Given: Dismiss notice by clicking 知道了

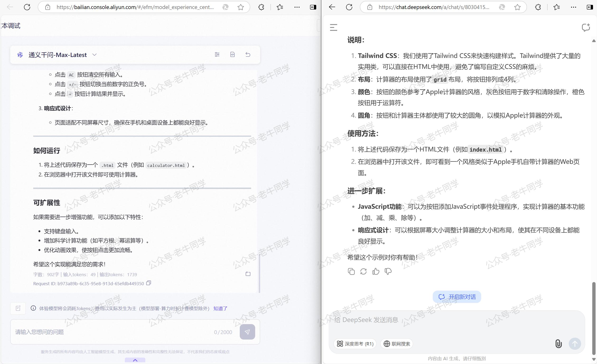Looking at the screenshot, I should (x=220, y=308).
